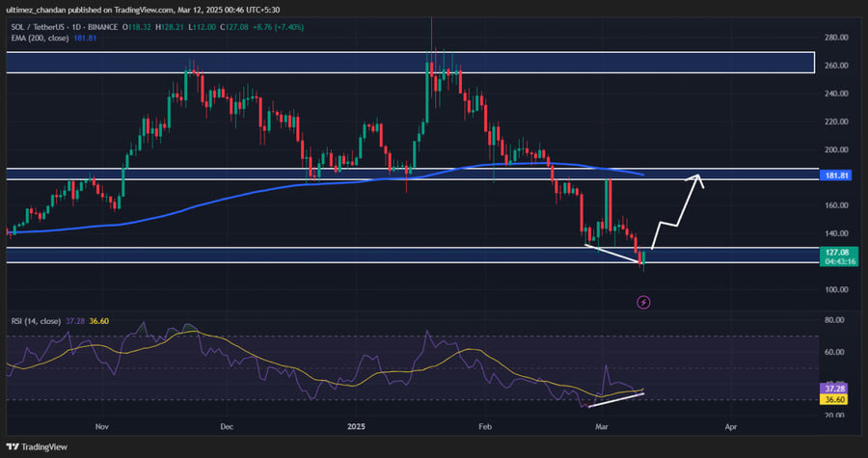Open the ultimez_chandan published on TradingView.com link
The height and width of the screenshot is (458, 868).
coord(106,6)
